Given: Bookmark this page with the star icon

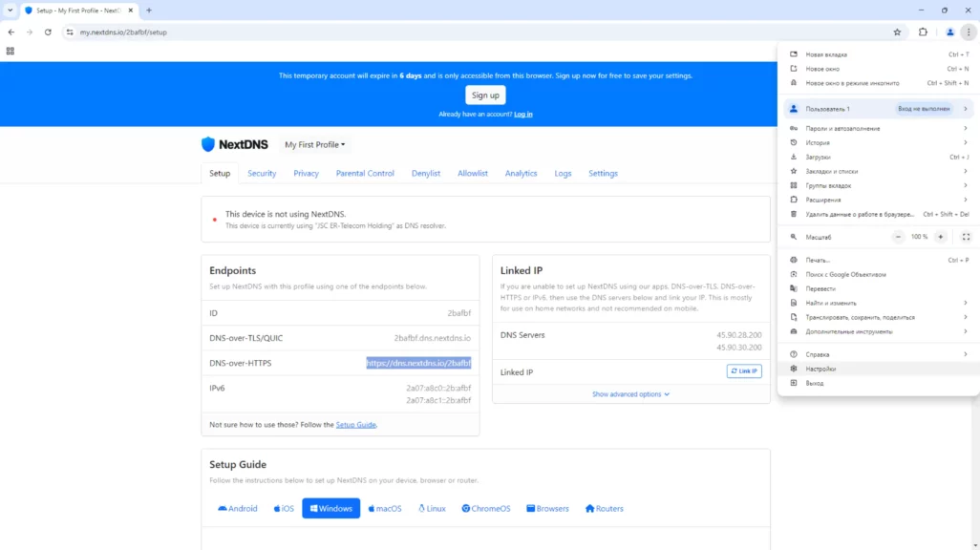Looking at the screenshot, I should coord(897,32).
